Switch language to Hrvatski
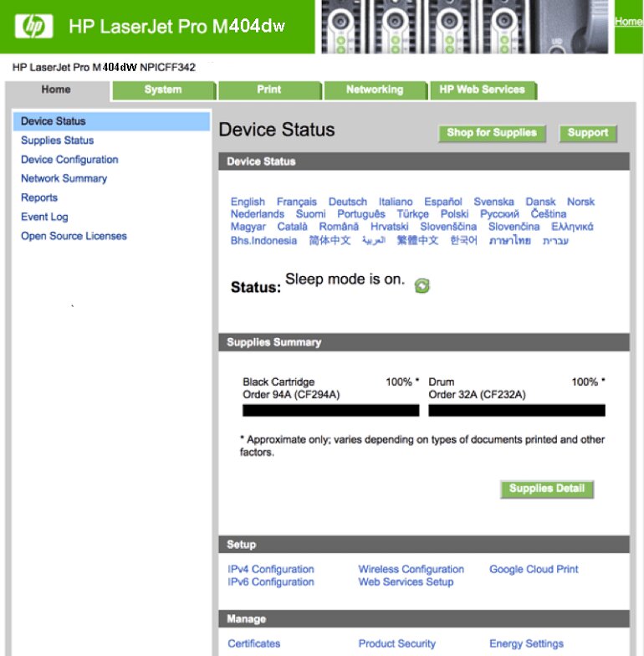644x656 pixels. pos(390,227)
